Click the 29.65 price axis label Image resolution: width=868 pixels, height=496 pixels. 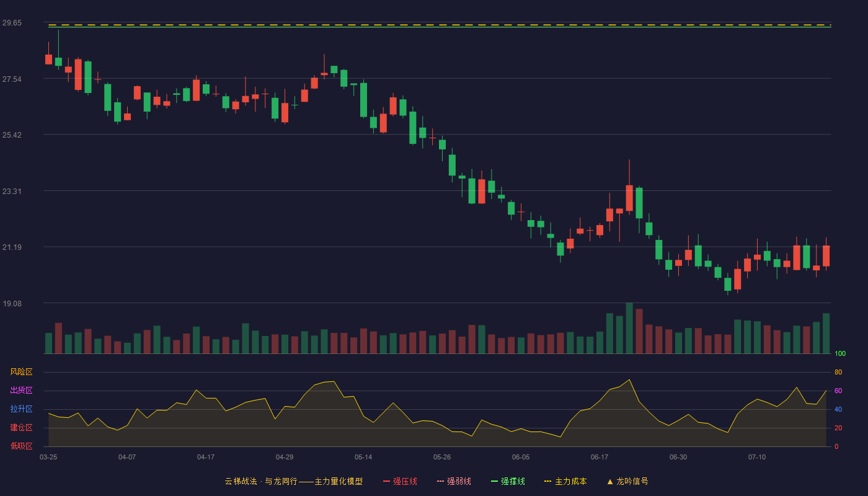tap(12, 23)
